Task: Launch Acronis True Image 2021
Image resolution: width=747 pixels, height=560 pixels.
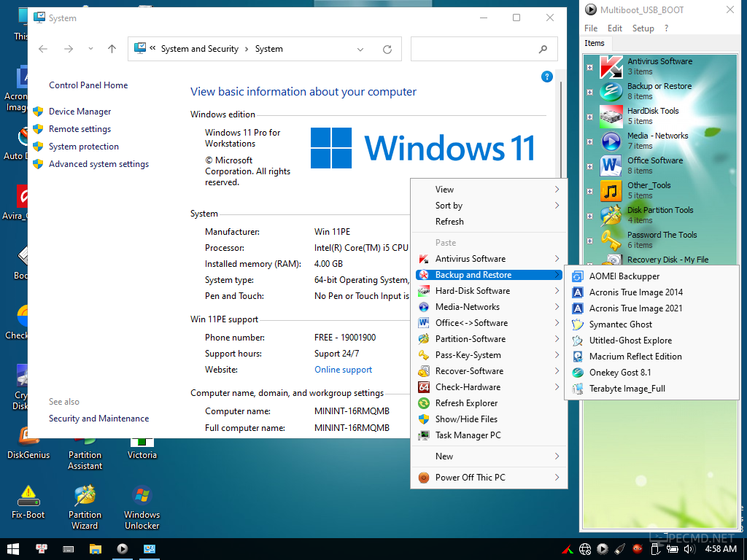Action: [x=651, y=308]
